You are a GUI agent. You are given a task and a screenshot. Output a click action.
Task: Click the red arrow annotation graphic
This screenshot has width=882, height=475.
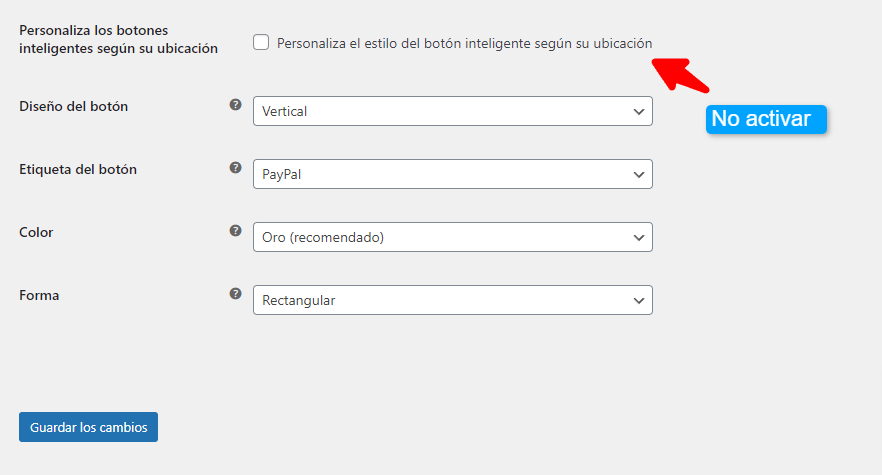pyautogui.click(x=680, y=75)
